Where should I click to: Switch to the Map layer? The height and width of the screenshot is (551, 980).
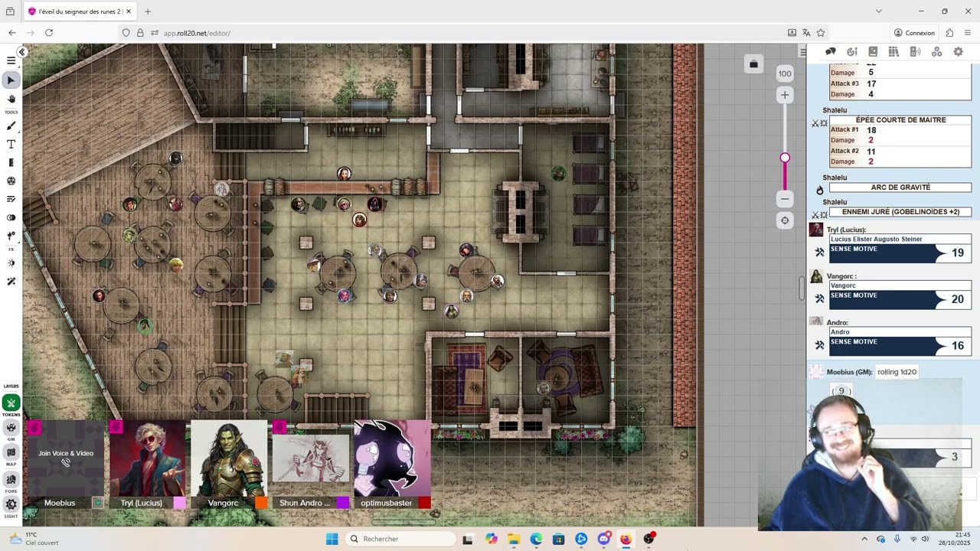tap(11, 452)
